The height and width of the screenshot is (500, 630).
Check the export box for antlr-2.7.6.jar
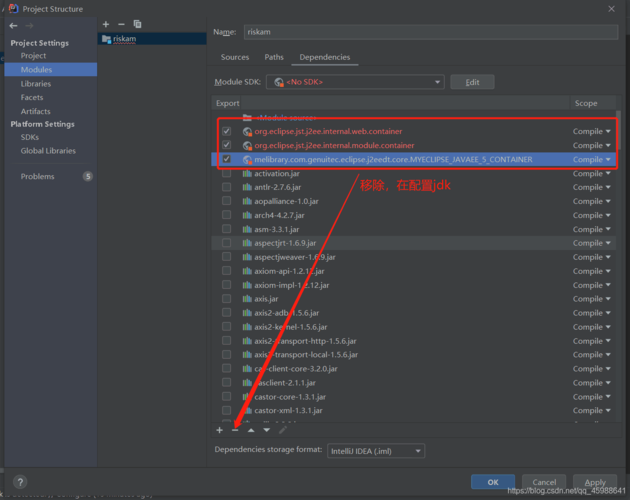227,187
